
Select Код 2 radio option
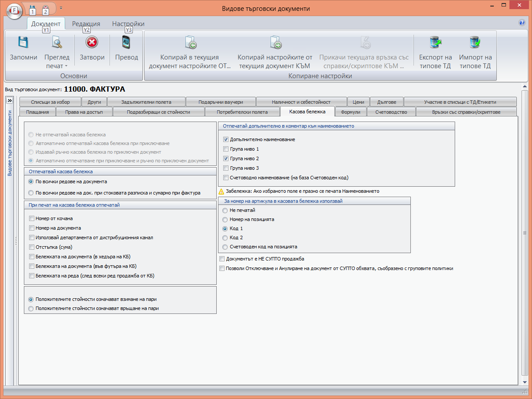225,237
